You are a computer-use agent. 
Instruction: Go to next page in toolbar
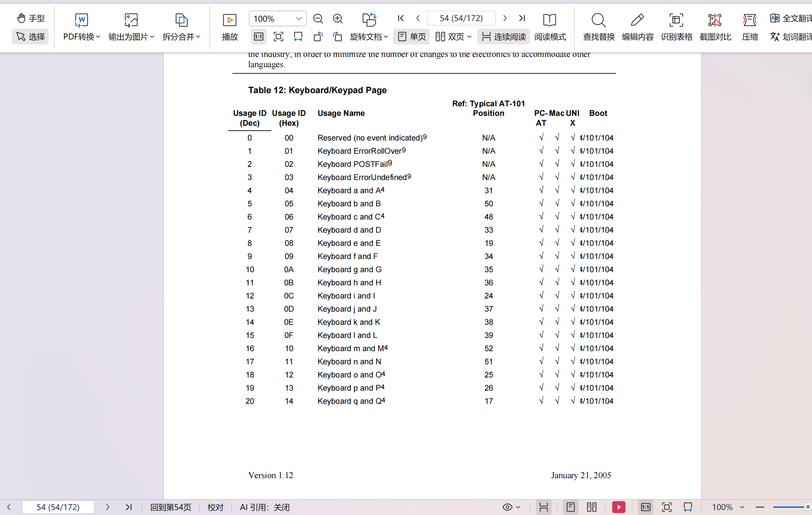[505, 18]
